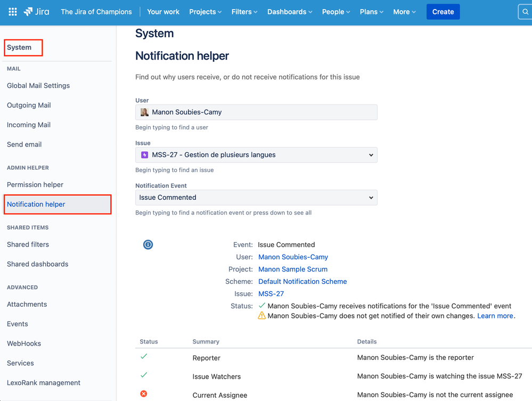Click Current Assignee summary cell
The width and height of the screenshot is (532, 401).
click(x=220, y=395)
